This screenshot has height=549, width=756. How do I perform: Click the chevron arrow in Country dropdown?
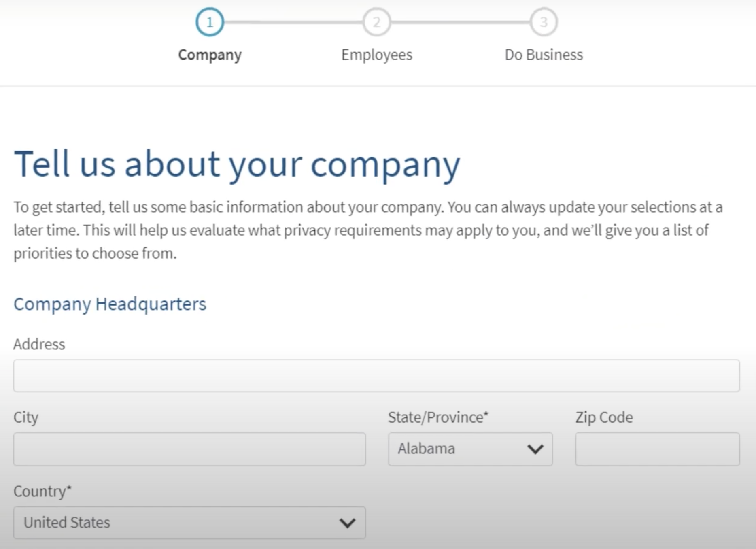tap(347, 523)
